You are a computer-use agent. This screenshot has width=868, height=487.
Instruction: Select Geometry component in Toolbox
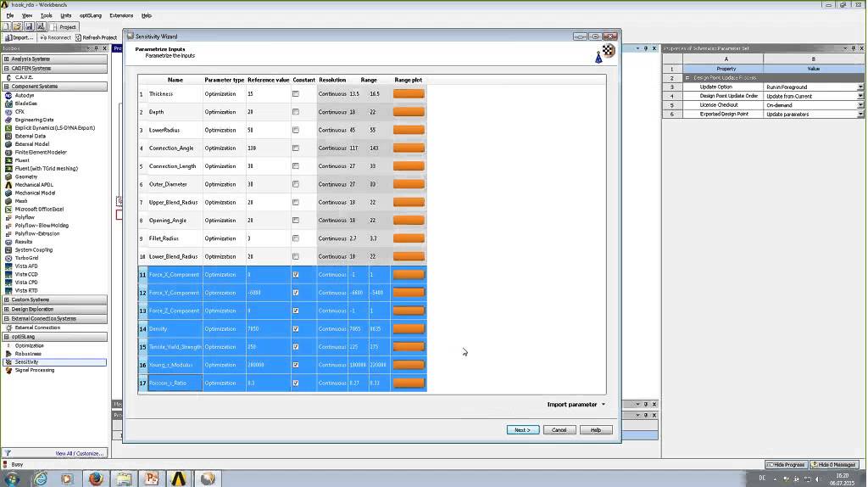click(x=26, y=176)
